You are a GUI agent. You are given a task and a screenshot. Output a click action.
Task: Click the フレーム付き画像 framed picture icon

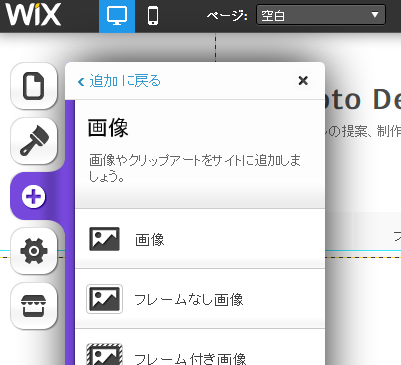104,354
